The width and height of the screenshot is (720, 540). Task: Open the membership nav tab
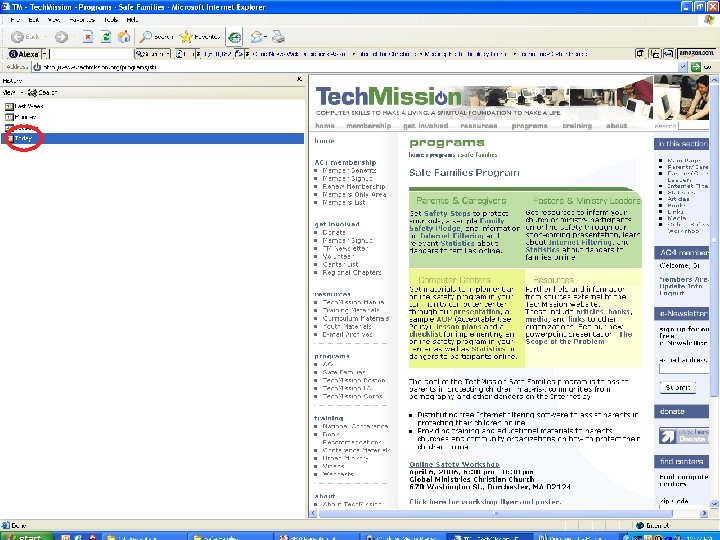(369, 126)
